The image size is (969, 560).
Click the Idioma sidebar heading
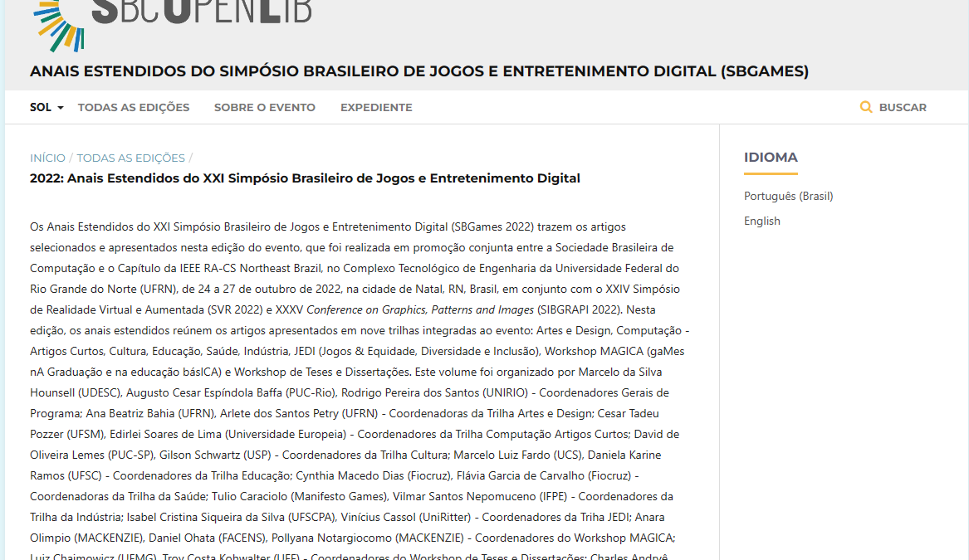(x=771, y=158)
